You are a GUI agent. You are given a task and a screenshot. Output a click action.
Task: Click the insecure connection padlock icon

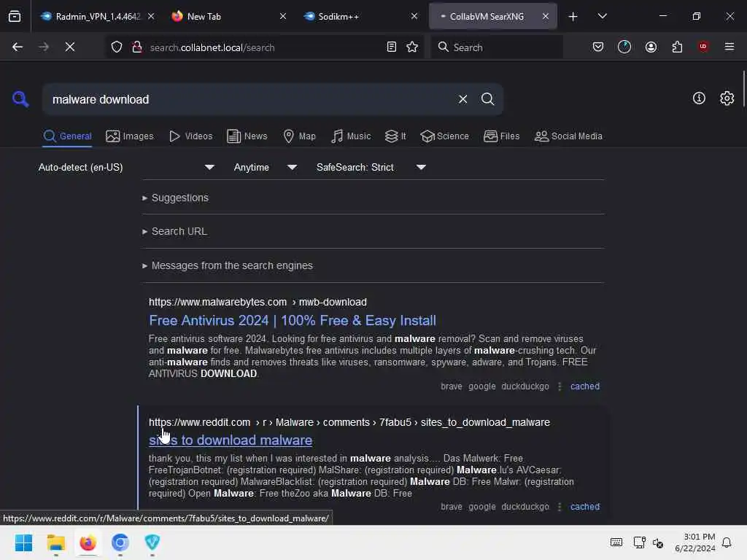point(137,47)
